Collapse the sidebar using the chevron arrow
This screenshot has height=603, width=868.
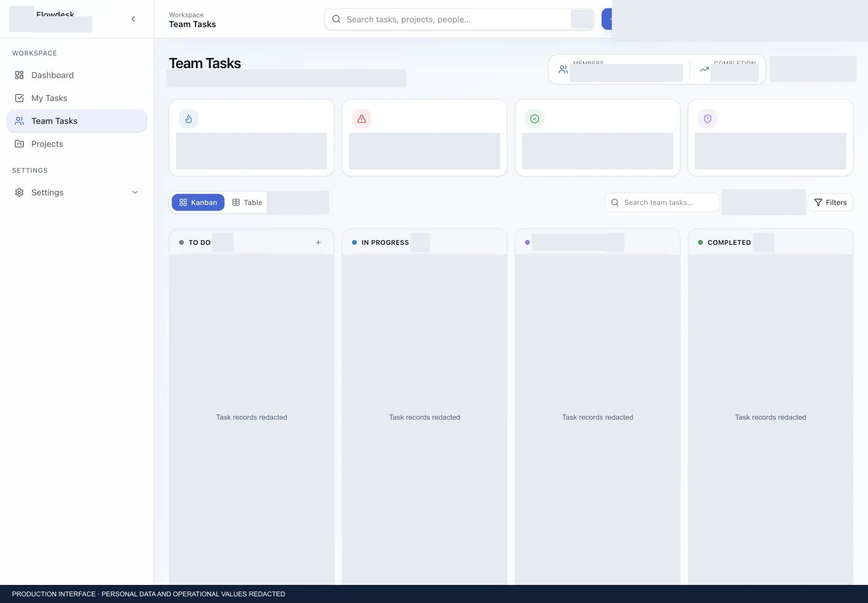click(x=133, y=19)
